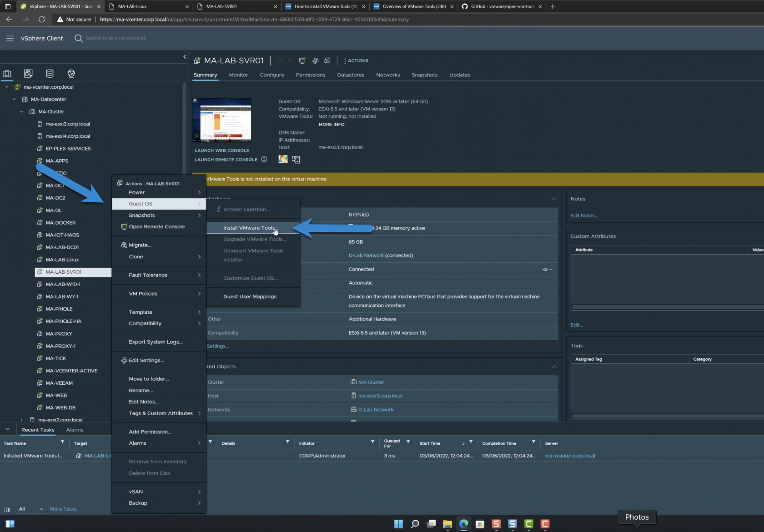
Task: Open the ACTIONS dropdown for the VM
Action: (356, 60)
